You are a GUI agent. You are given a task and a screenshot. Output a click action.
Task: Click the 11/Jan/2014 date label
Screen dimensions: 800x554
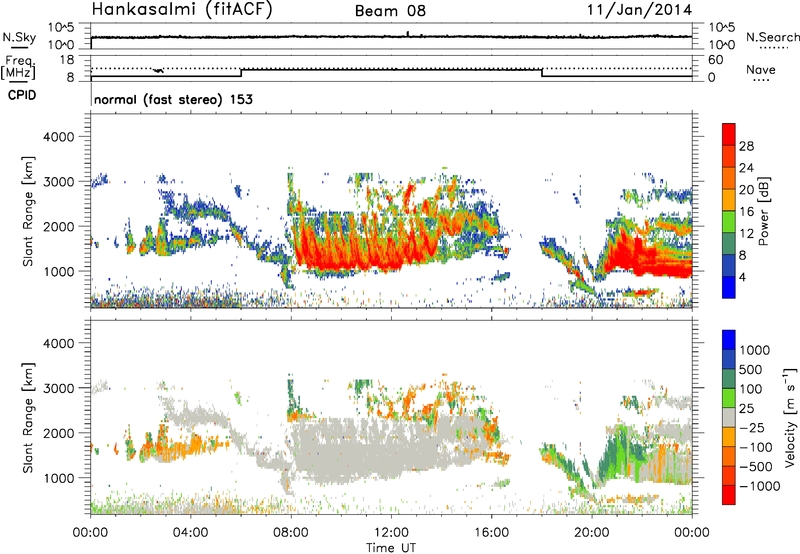pos(640,10)
